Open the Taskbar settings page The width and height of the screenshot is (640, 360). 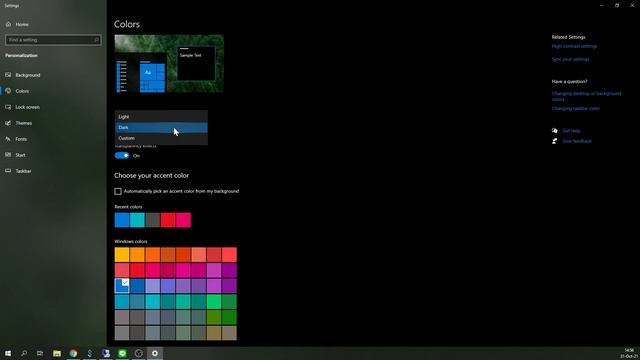tap(18, 171)
